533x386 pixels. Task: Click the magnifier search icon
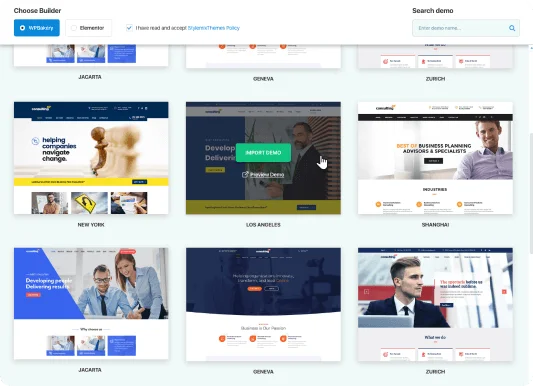tap(512, 28)
